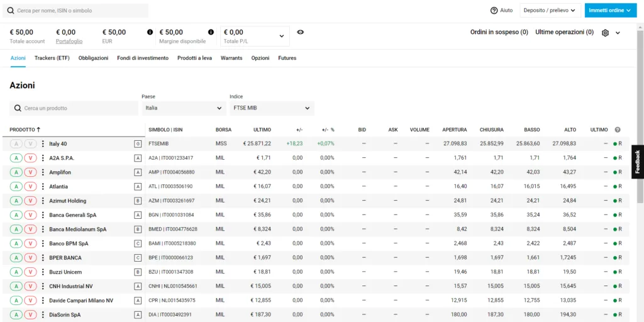Select the Prodotti a leva tab

point(195,58)
